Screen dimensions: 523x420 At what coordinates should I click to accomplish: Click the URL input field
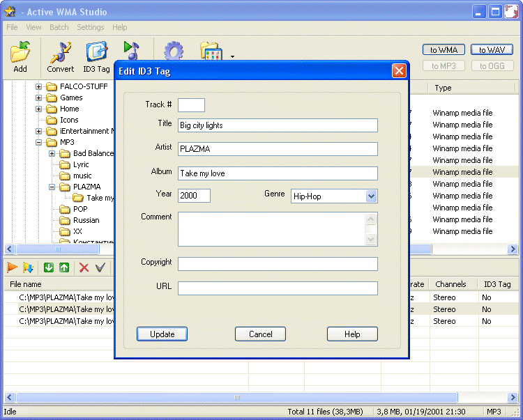click(x=278, y=288)
